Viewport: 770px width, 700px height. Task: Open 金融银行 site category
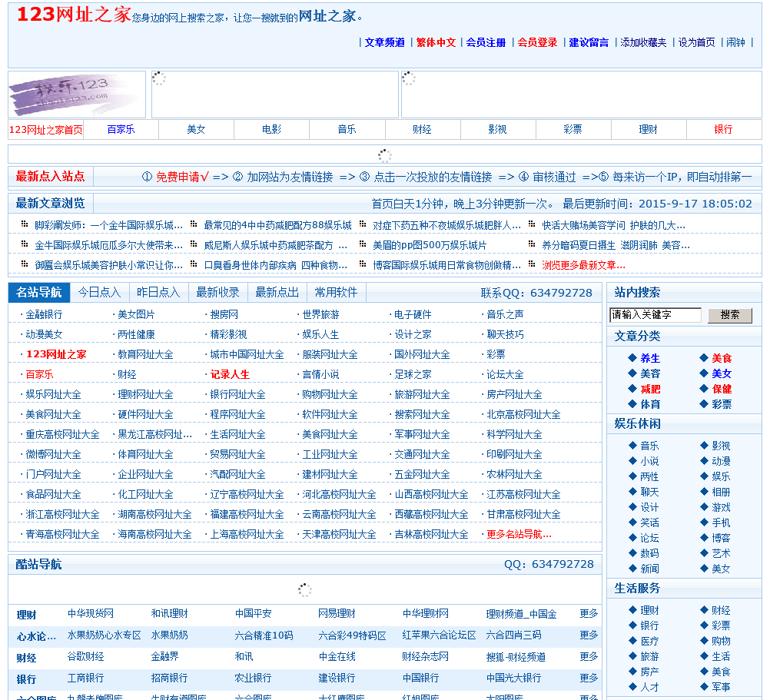(44, 315)
